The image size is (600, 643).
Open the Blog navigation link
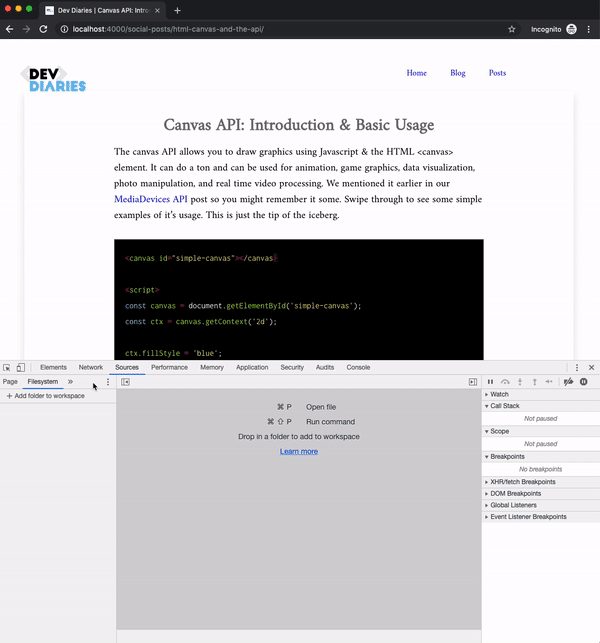[x=458, y=73]
